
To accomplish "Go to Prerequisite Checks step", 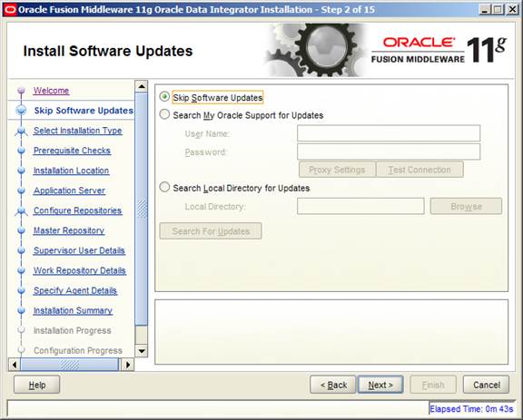I will tap(72, 151).
